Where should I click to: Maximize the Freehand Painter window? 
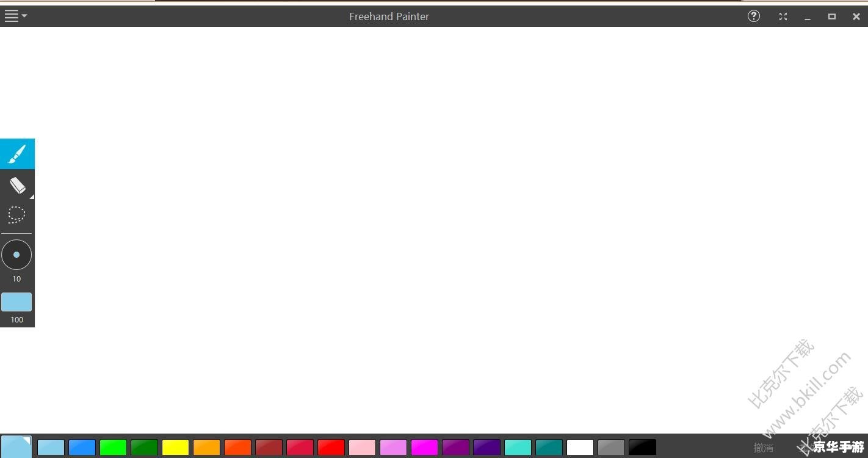tap(831, 16)
